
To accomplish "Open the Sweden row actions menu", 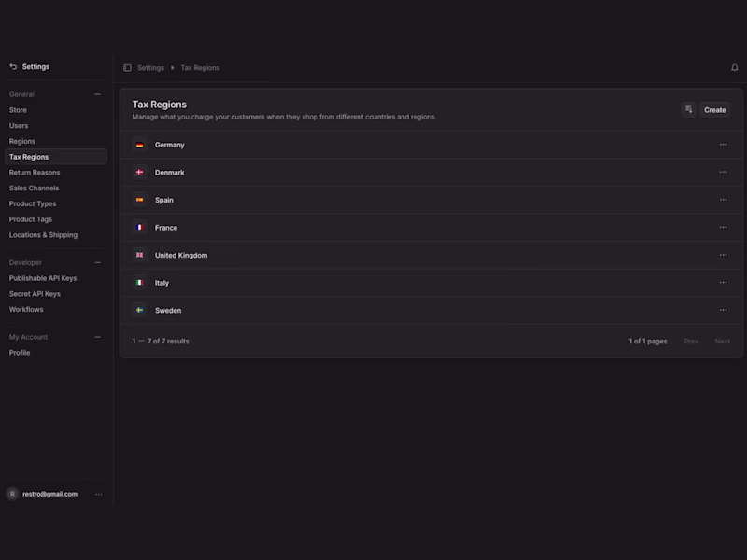I will point(723,310).
